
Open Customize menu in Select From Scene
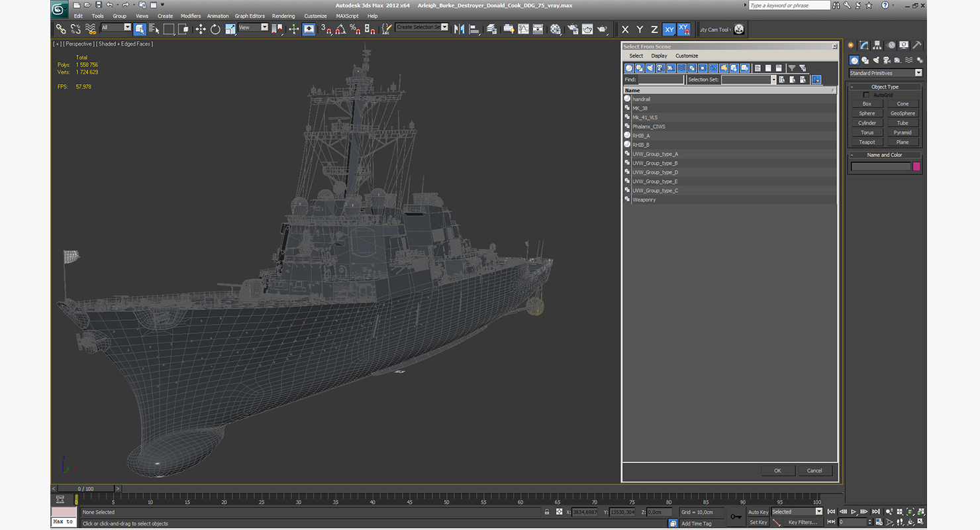(x=687, y=56)
